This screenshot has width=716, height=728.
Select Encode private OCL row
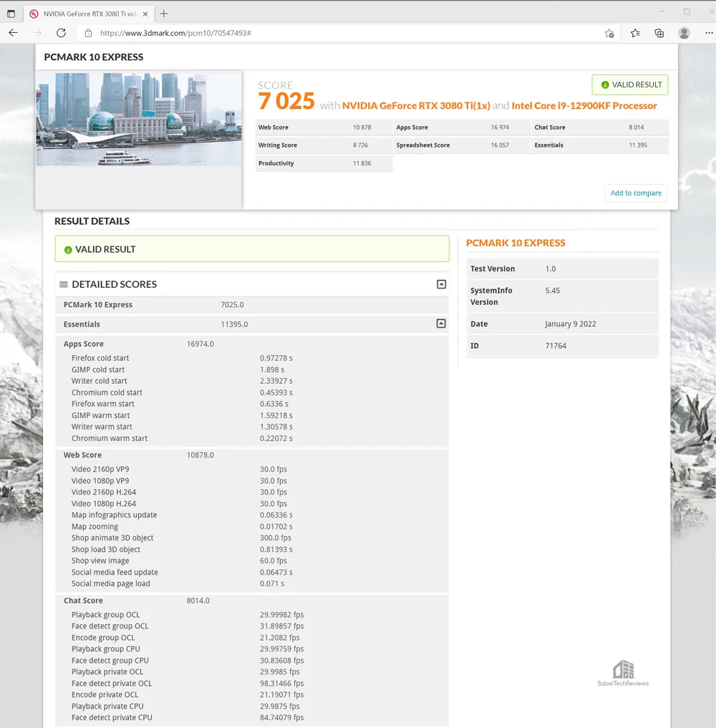point(252,694)
